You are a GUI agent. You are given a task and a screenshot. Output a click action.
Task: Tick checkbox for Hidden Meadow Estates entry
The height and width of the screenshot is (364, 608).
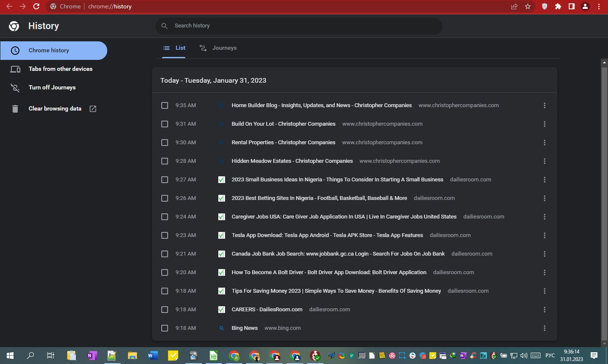tap(165, 161)
